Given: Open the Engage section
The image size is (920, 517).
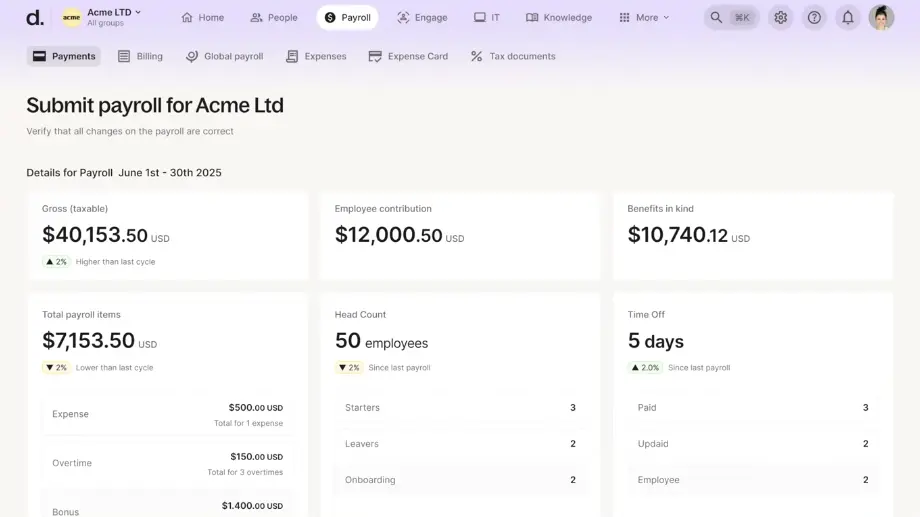Looking at the screenshot, I should (422, 17).
